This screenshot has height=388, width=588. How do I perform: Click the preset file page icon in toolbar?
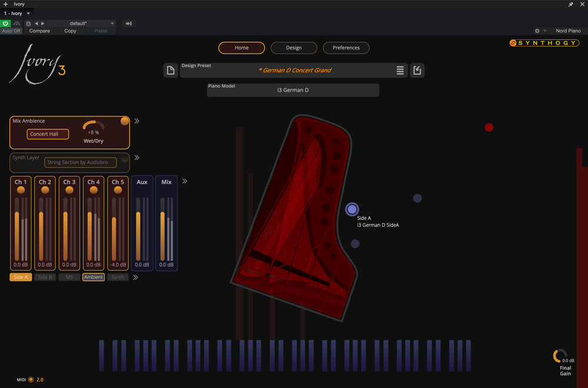(x=28, y=24)
